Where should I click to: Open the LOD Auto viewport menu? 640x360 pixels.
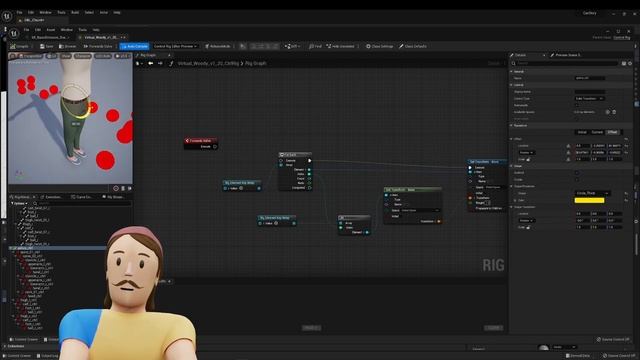tap(102, 56)
